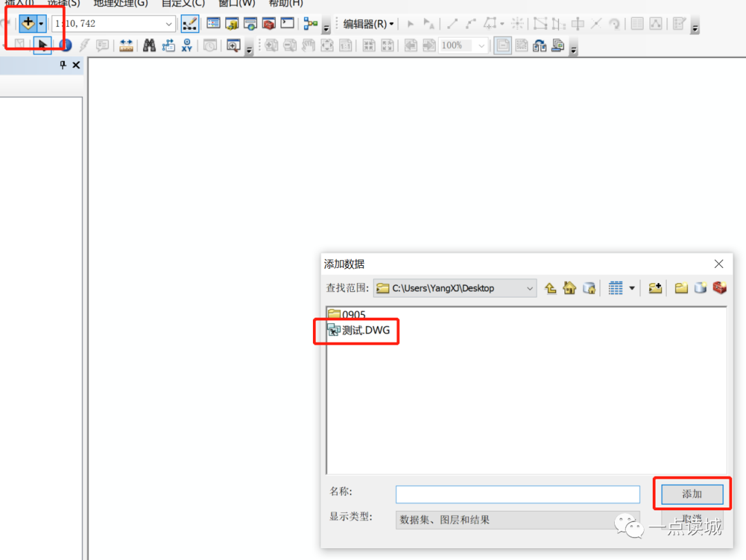Viewport: 746px width, 560px height.
Task: Click the 添加 button
Action: coord(692,494)
